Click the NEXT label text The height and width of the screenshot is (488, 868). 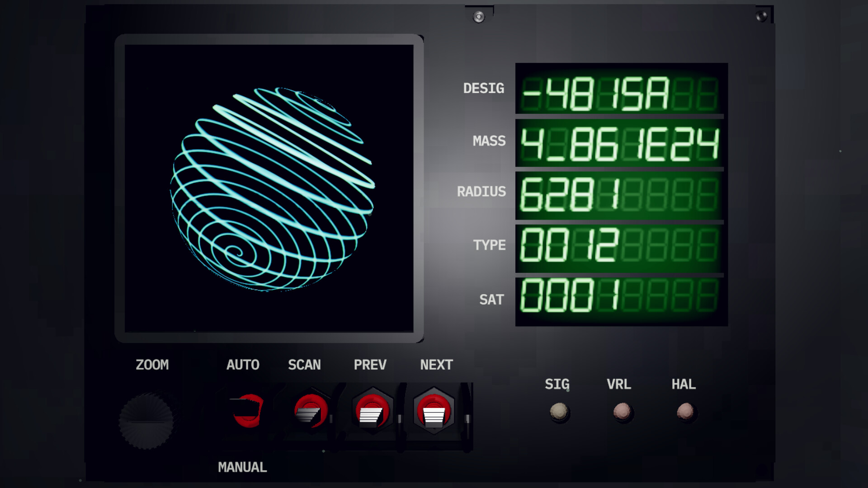(436, 365)
